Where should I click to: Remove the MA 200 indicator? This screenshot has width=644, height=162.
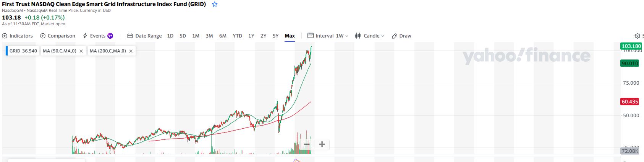point(131,51)
